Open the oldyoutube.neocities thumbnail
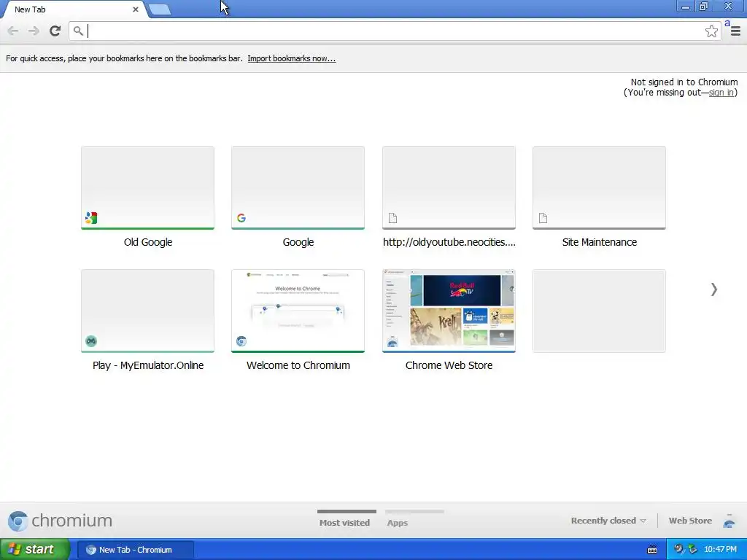This screenshot has width=747, height=560. click(x=449, y=187)
